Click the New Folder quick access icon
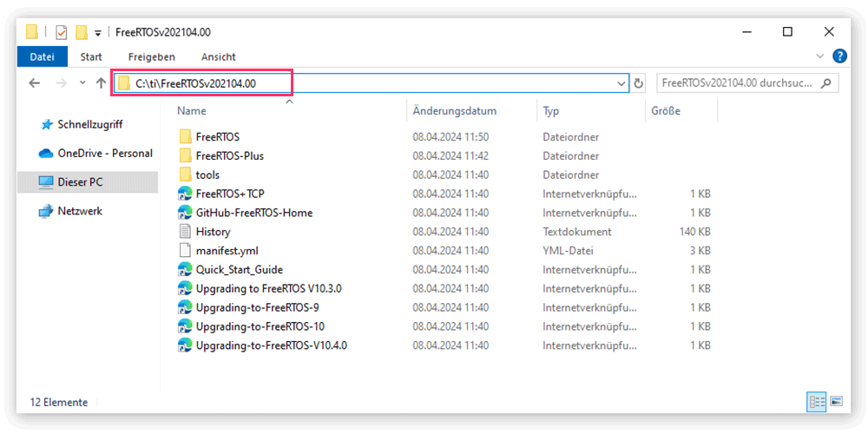Image resolution: width=868 pixels, height=434 pixels. 82,32
